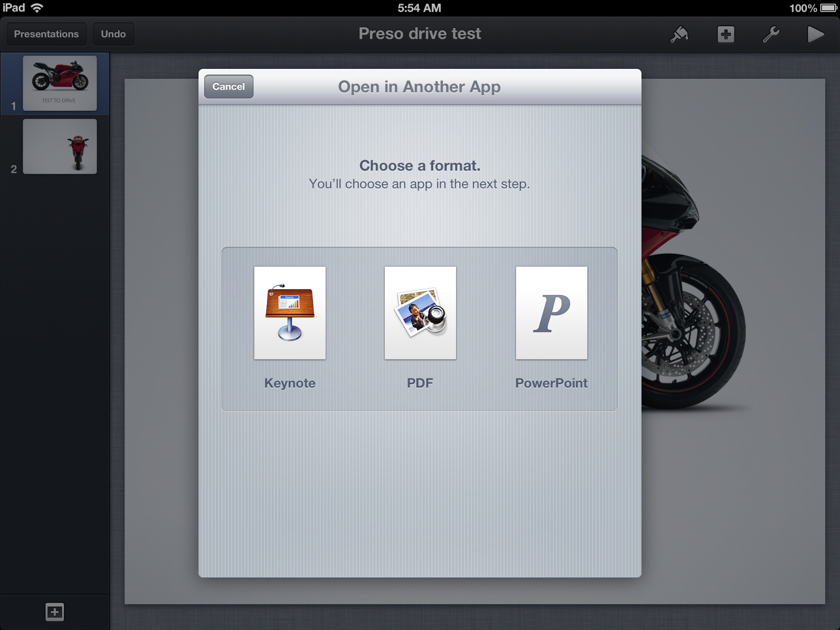The width and height of the screenshot is (840, 630).
Task: Cancel the Open in Another App dialog
Action: point(229,87)
